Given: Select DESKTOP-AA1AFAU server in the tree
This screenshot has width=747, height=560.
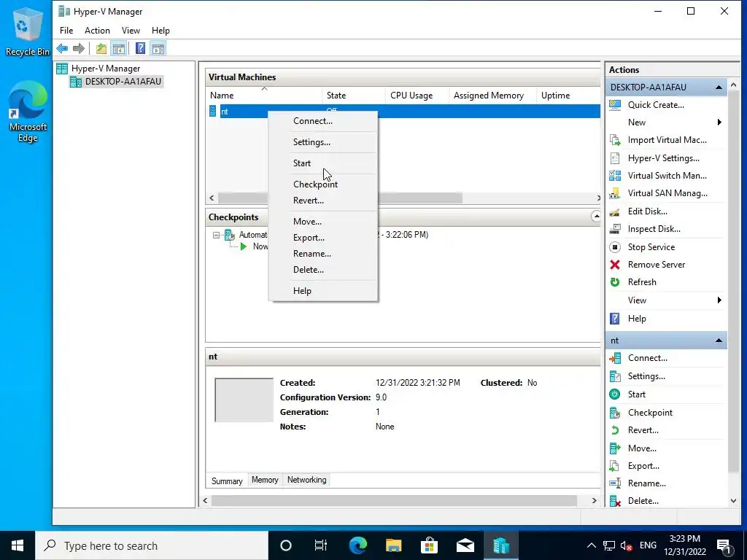Looking at the screenshot, I should pyautogui.click(x=116, y=82).
